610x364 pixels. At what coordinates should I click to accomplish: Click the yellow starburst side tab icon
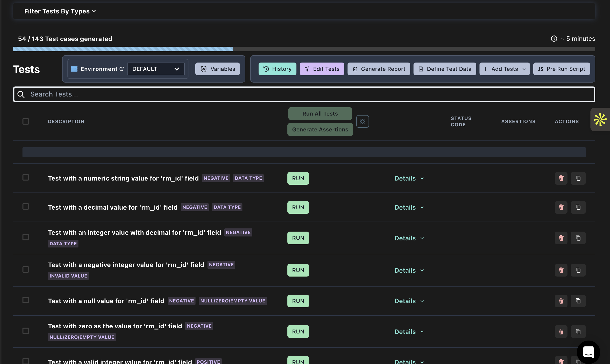pos(600,119)
